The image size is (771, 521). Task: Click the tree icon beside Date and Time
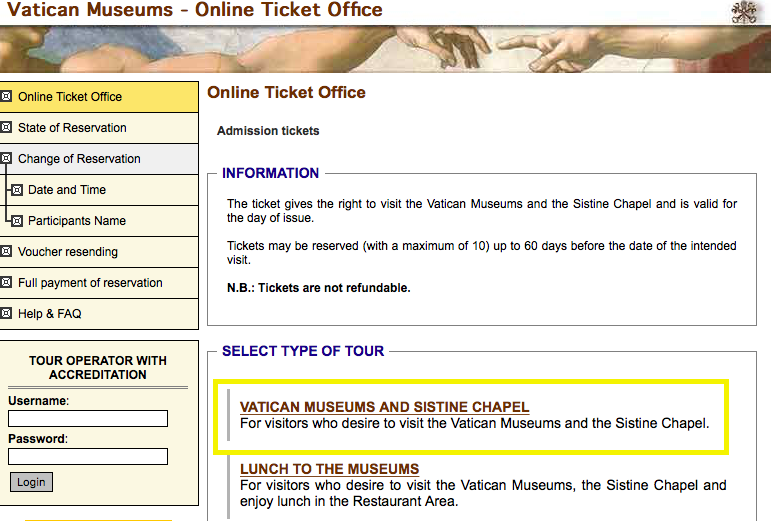click(x=17, y=190)
